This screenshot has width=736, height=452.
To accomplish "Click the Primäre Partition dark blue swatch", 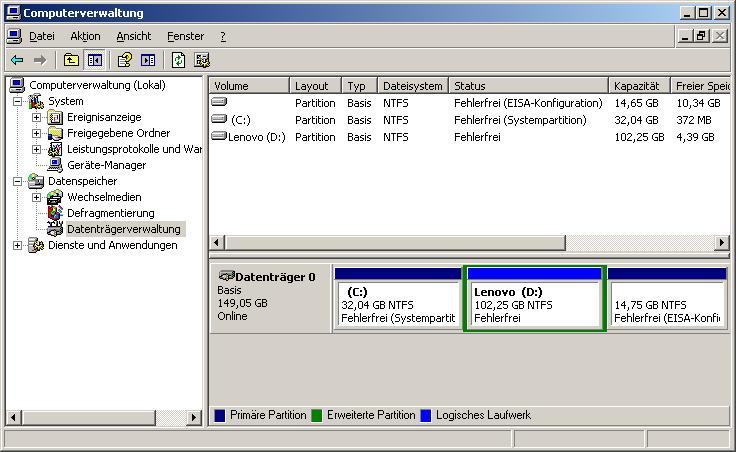I will coord(220,415).
